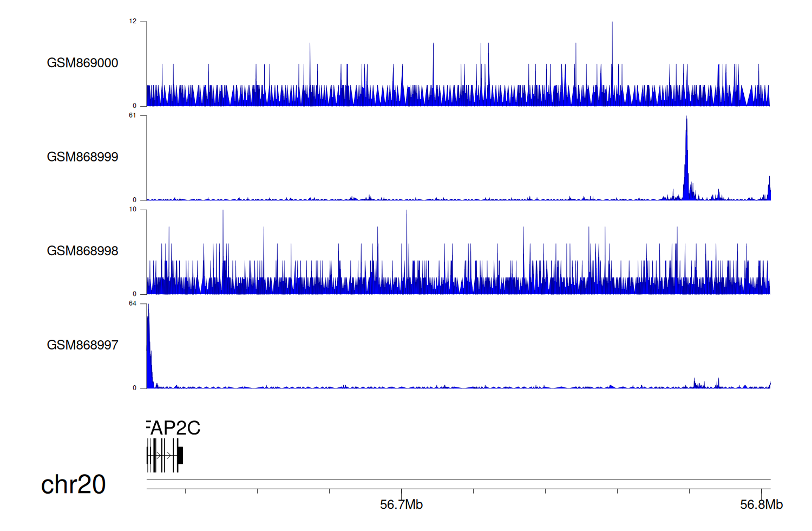Select the TFAP2C gene name label
The width and height of the screenshot is (812, 531).
[174, 428]
